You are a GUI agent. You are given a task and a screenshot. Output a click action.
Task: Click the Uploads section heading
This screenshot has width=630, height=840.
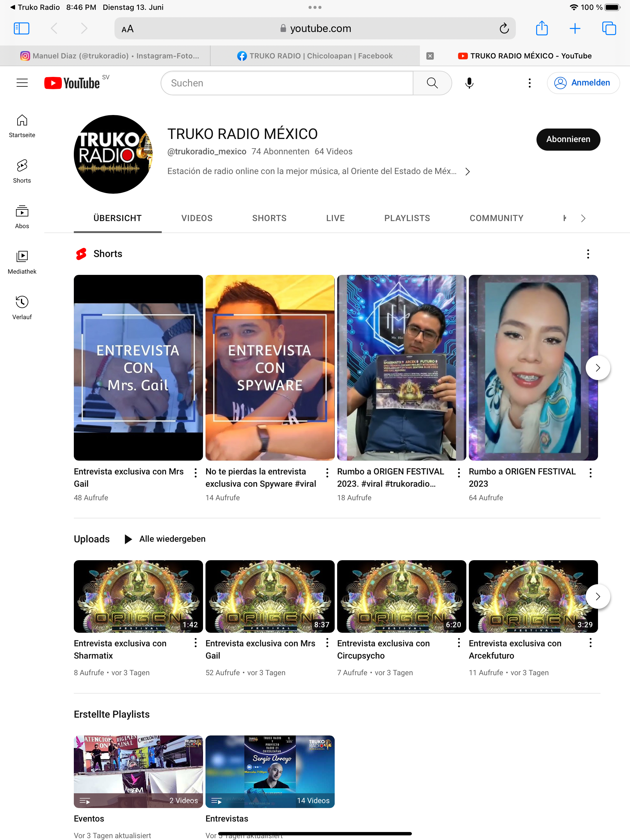(92, 539)
